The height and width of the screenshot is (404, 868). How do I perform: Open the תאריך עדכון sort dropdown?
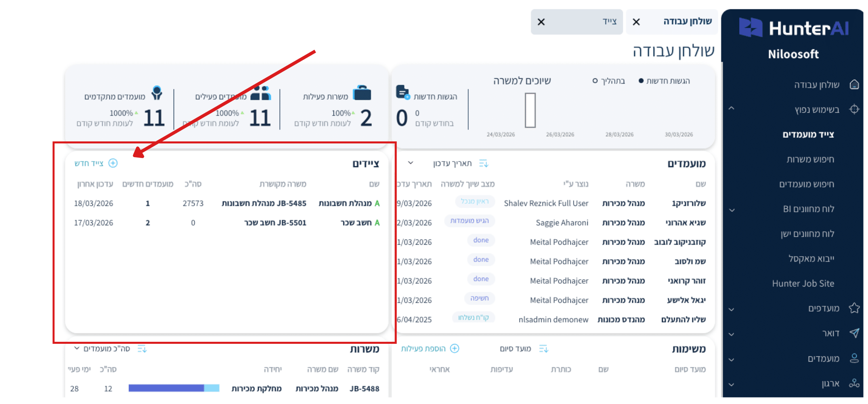coord(411,163)
